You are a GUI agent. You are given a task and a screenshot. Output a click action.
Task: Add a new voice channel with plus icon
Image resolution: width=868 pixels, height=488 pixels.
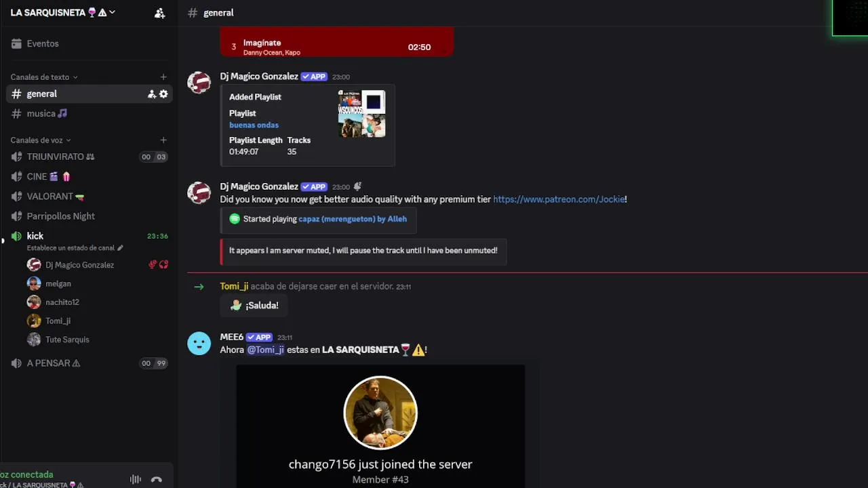coord(163,140)
